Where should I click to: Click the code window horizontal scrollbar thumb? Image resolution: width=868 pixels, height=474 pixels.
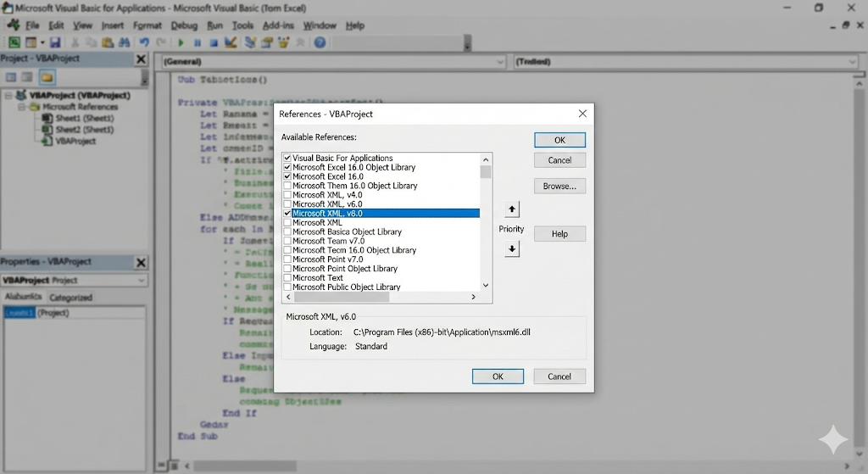pos(245,466)
